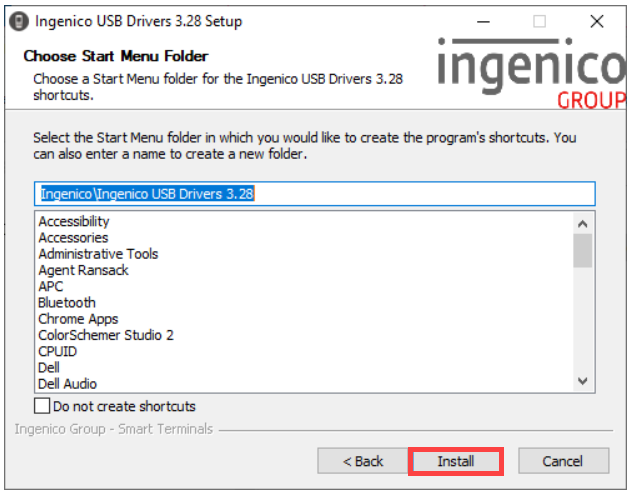Select the Accessories folder
The image size is (630, 494).
pyautogui.click(x=73, y=238)
